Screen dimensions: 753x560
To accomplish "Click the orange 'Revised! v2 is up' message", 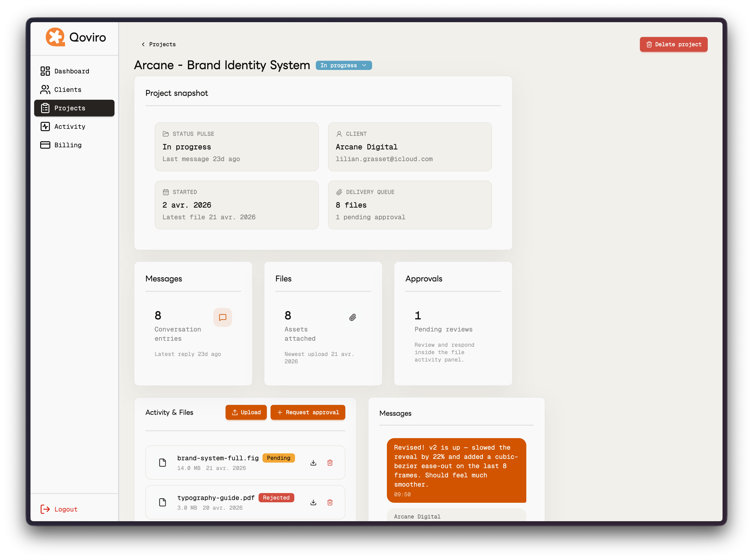I will 456,470.
